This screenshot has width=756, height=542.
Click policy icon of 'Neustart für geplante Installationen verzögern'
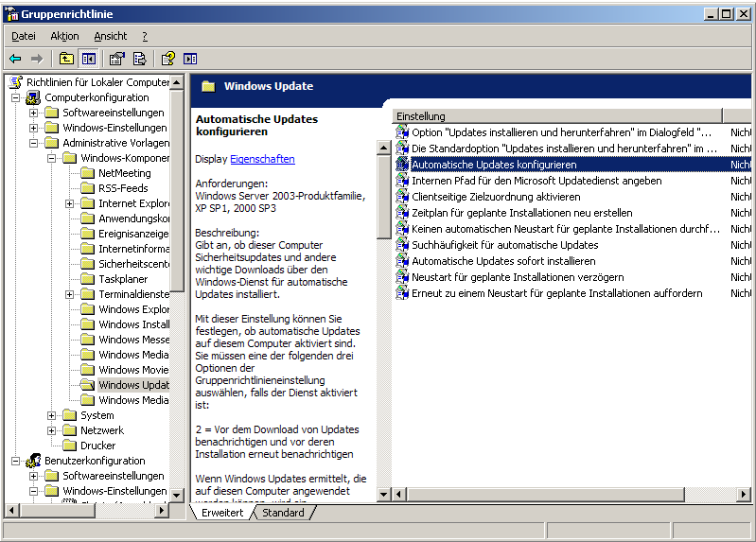402,277
